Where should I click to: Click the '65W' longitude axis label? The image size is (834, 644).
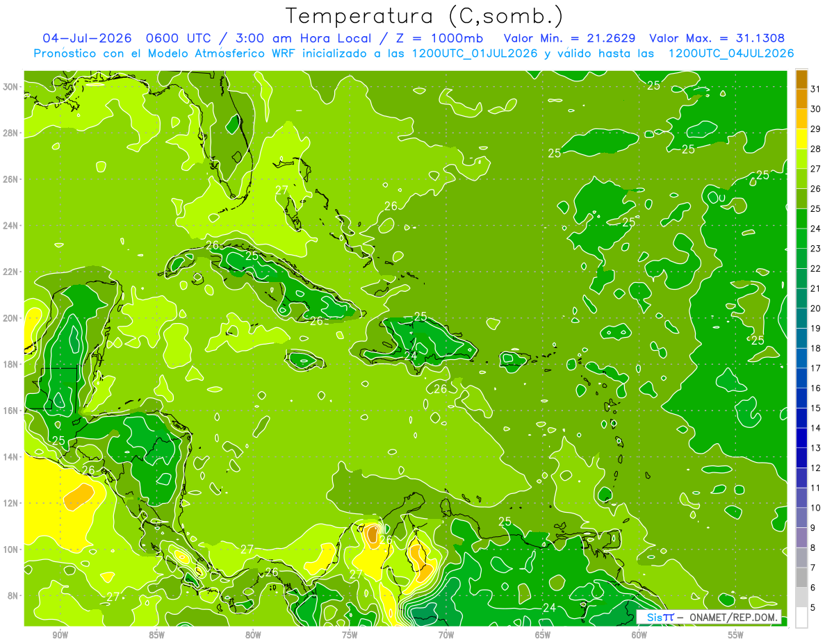pos(543,635)
